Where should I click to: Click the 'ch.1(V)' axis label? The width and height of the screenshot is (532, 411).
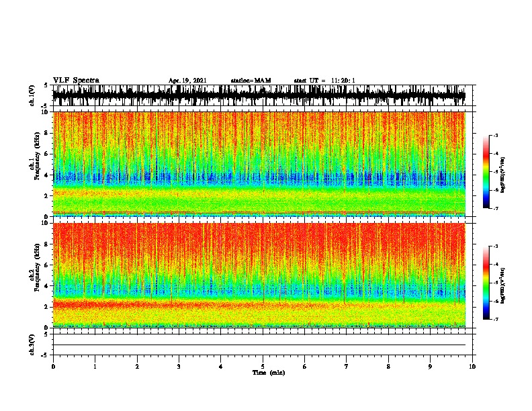coord(32,95)
